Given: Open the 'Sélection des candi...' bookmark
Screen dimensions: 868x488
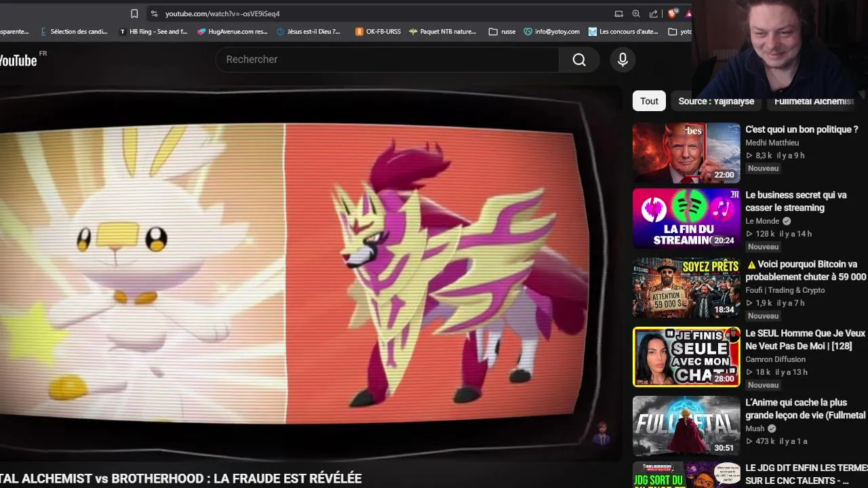Looking at the screenshot, I should pos(74,31).
